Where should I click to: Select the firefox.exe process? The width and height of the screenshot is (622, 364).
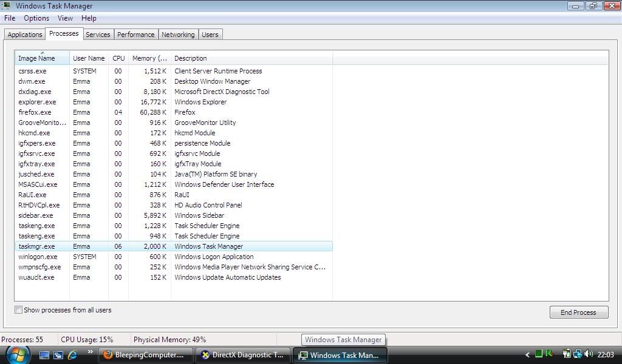coord(174,112)
